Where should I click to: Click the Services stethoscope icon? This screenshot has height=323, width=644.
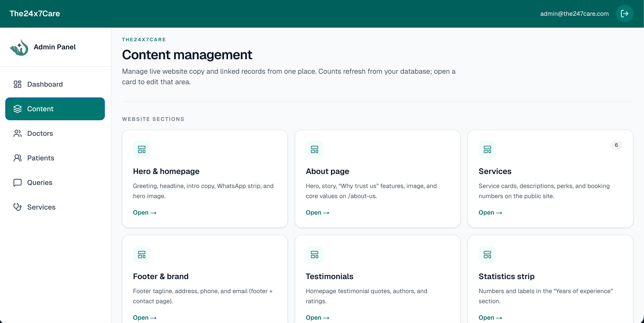[x=18, y=207]
